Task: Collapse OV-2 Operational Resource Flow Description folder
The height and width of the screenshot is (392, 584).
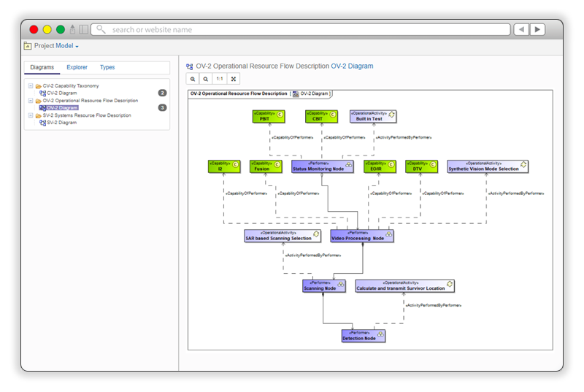Action: [31, 101]
